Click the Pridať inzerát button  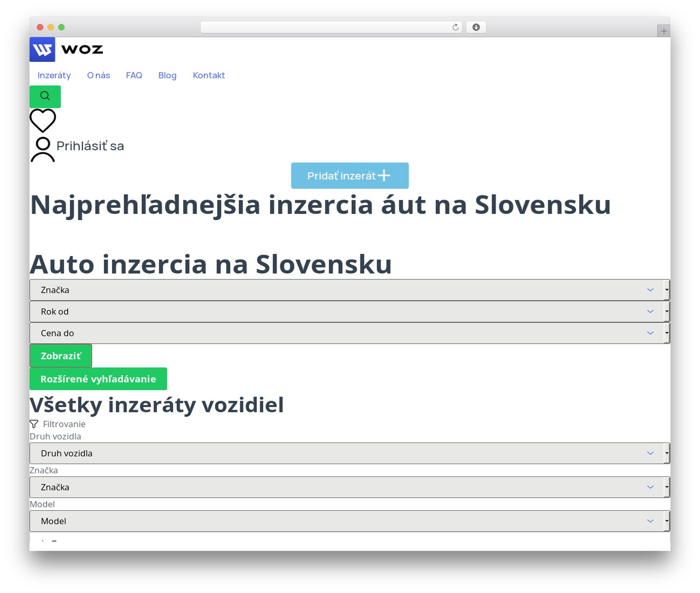coord(350,176)
